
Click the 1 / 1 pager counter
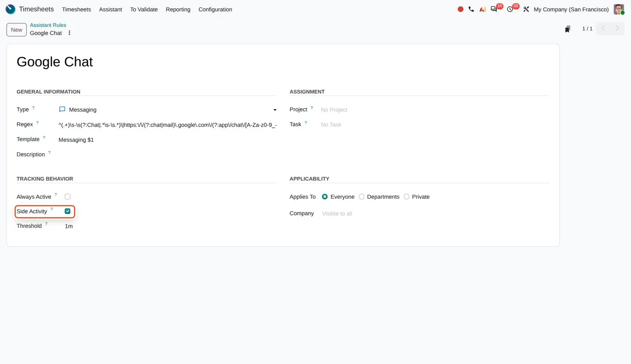tap(587, 29)
